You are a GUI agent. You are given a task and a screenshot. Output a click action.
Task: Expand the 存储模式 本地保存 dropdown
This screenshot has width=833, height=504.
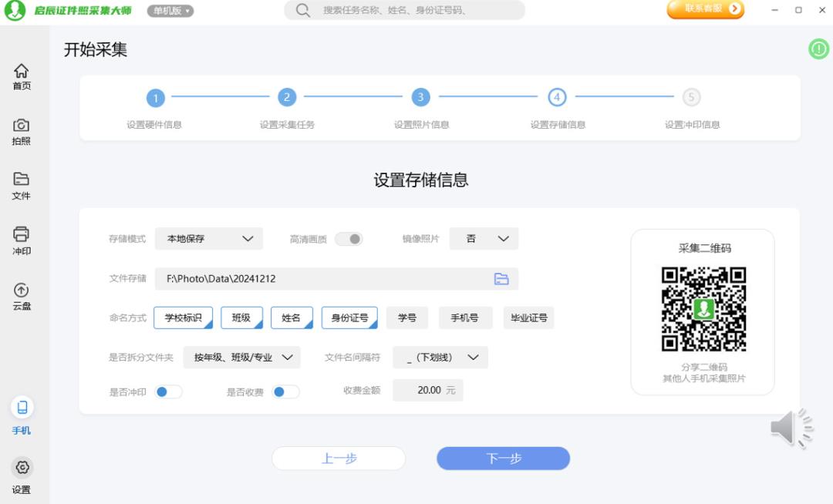click(209, 239)
